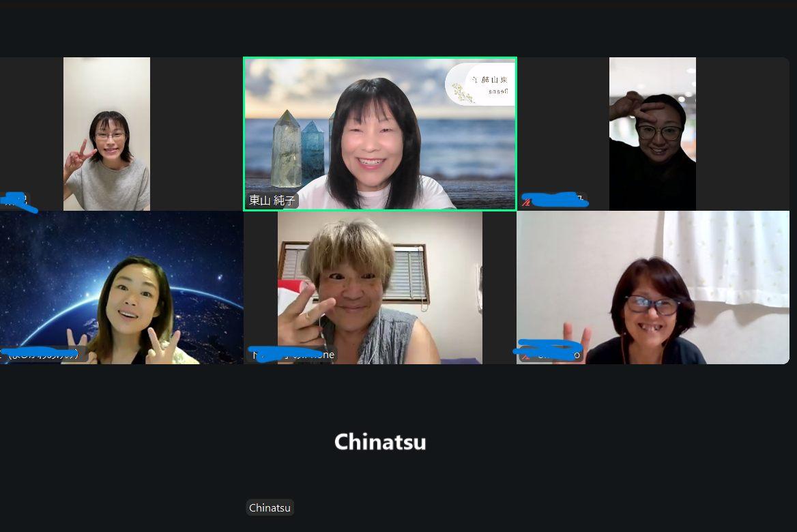Click the name label ending in 'one'

[292, 355]
